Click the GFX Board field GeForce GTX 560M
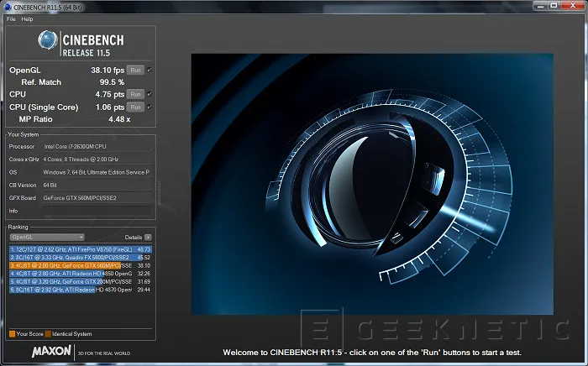 [x=97, y=198]
